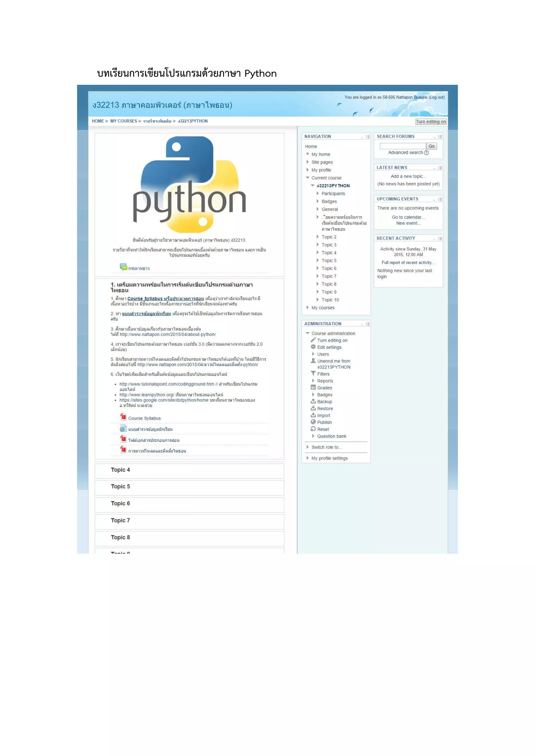Screen dimensions: 535x756
Task: Open Question bank in Administration
Action: [332, 436]
